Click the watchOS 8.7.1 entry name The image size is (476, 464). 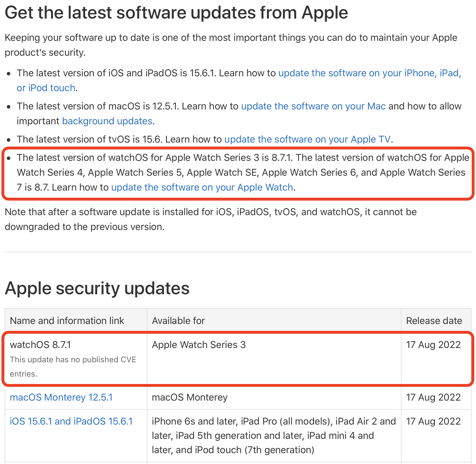pos(40,345)
